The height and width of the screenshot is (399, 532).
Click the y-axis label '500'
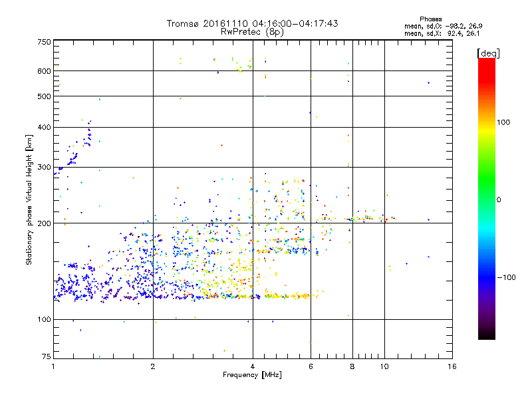coord(44,96)
